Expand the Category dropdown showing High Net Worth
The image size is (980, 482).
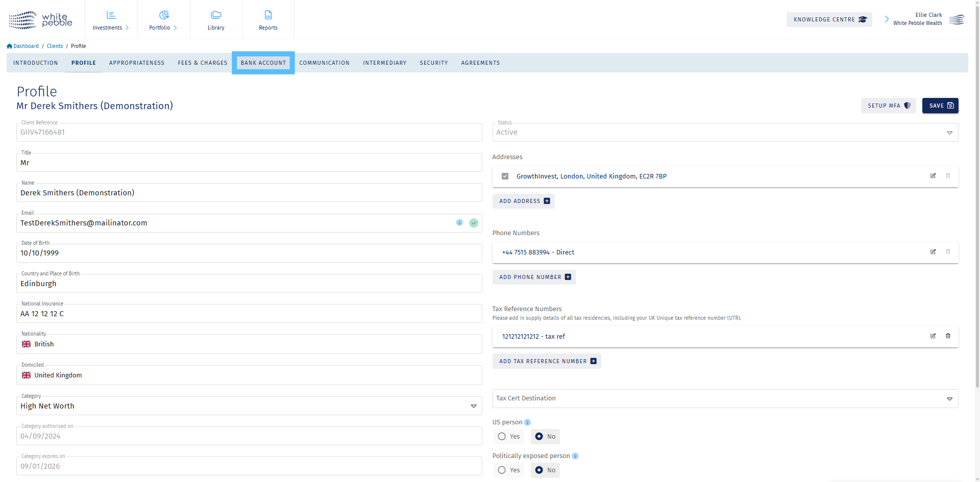tap(473, 406)
